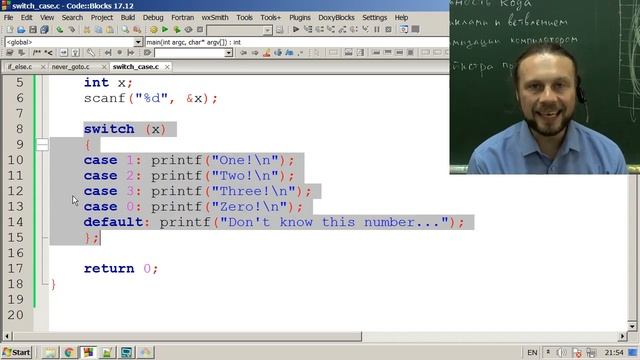Click the toggle bookmark dot icon
The width and height of the screenshot is (640, 360).
point(119,53)
